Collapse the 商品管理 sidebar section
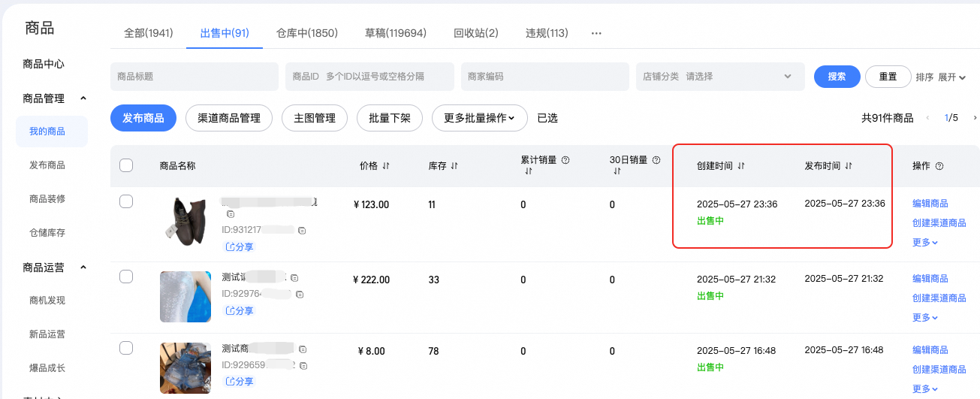The width and height of the screenshot is (980, 399). pos(83,98)
